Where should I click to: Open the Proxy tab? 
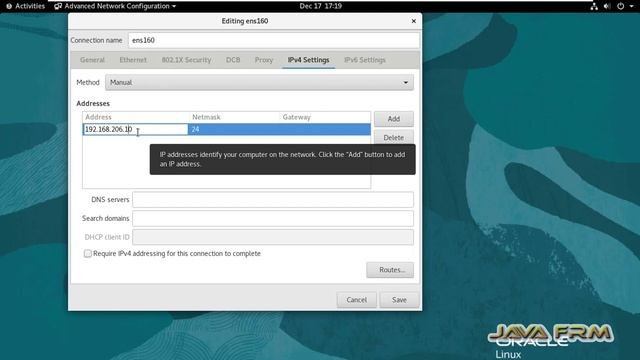pyautogui.click(x=264, y=60)
